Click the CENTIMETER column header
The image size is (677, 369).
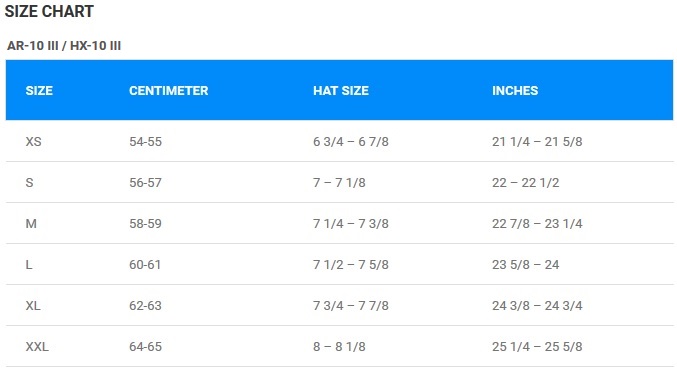pyautogui.click(x=168, y=91)
